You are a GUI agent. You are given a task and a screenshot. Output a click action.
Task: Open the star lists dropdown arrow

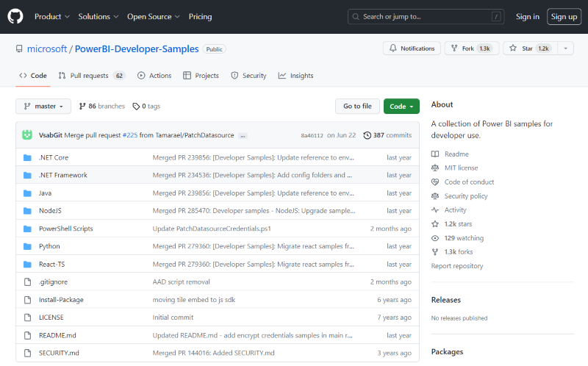[x=565, y=49]
